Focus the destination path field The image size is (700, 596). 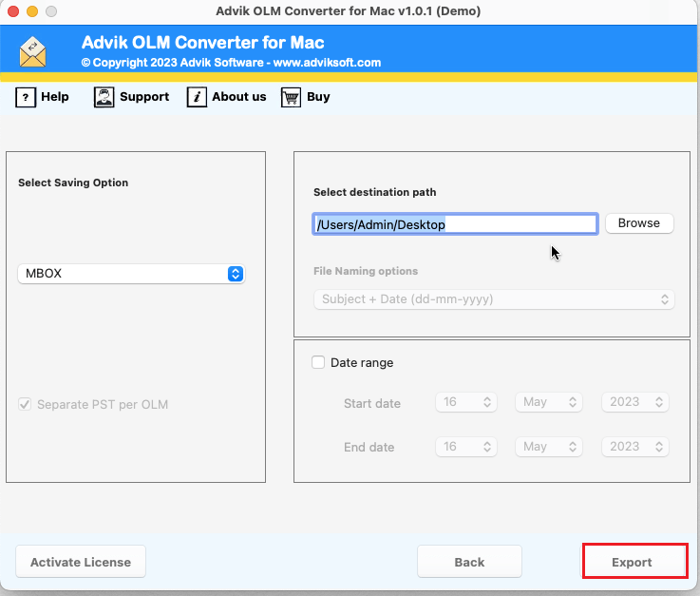[x=455, y=223]
